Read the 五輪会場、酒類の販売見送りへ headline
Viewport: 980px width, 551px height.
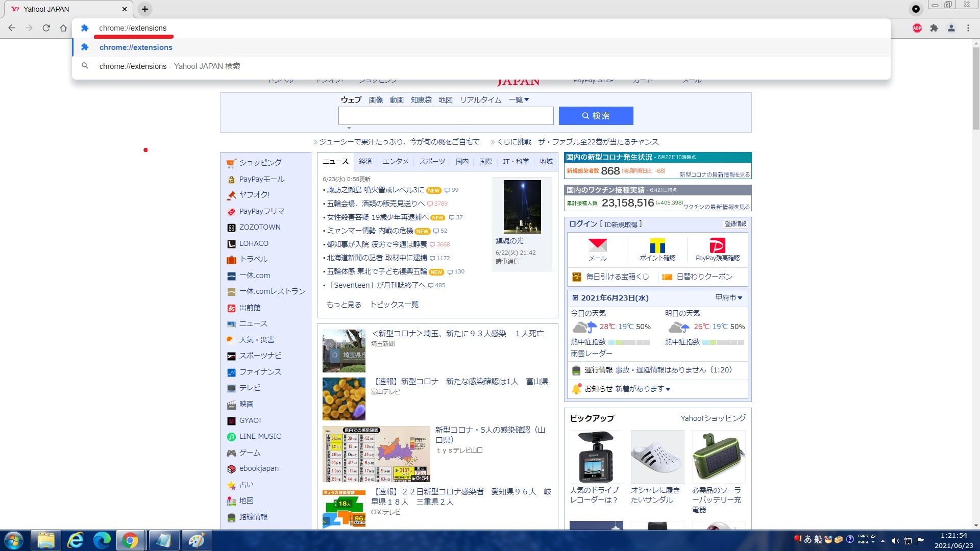tap(375, 204)
